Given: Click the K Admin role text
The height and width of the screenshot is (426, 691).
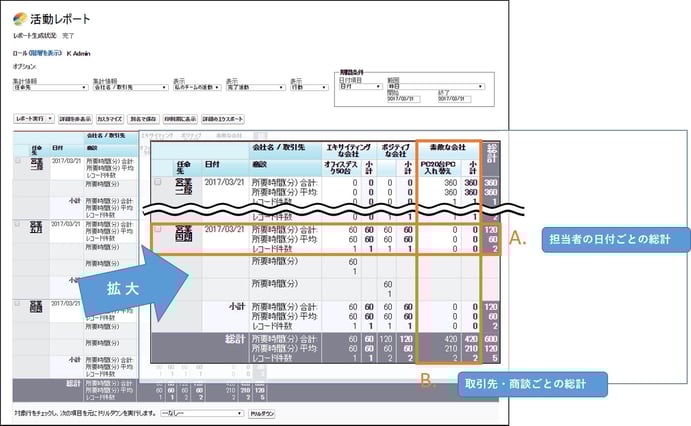Looking at the screenshot, I should (78, 53).
